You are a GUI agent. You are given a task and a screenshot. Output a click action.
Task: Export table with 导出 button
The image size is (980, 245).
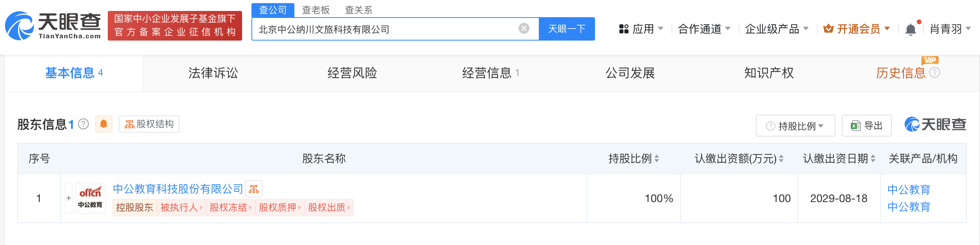pos(866,126)
